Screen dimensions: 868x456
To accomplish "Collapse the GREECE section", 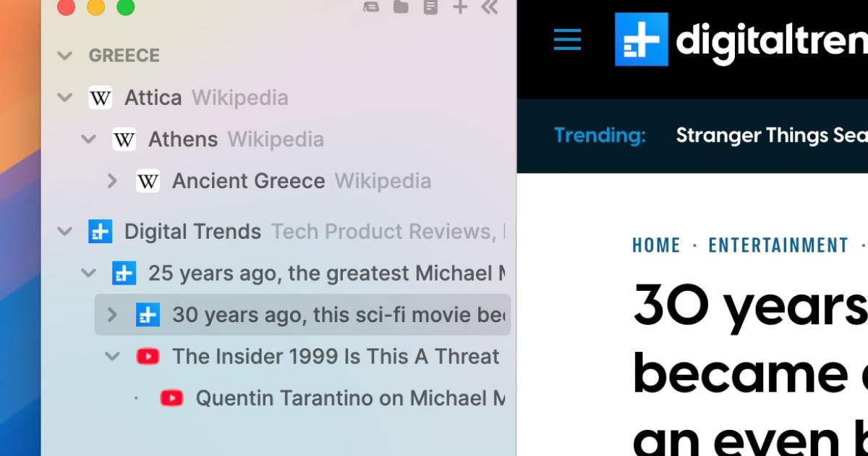I will [x=65, y=56].
